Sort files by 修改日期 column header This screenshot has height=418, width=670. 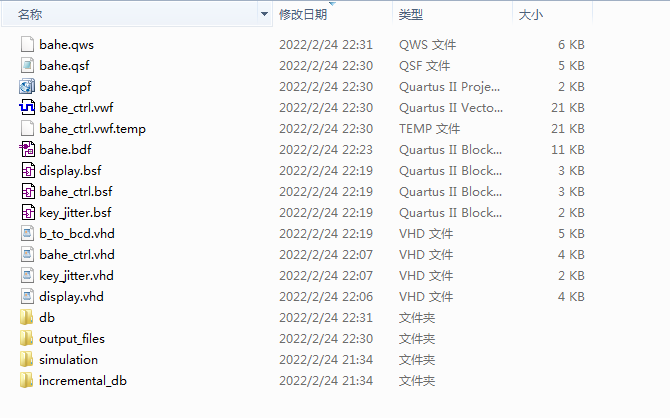303,15
